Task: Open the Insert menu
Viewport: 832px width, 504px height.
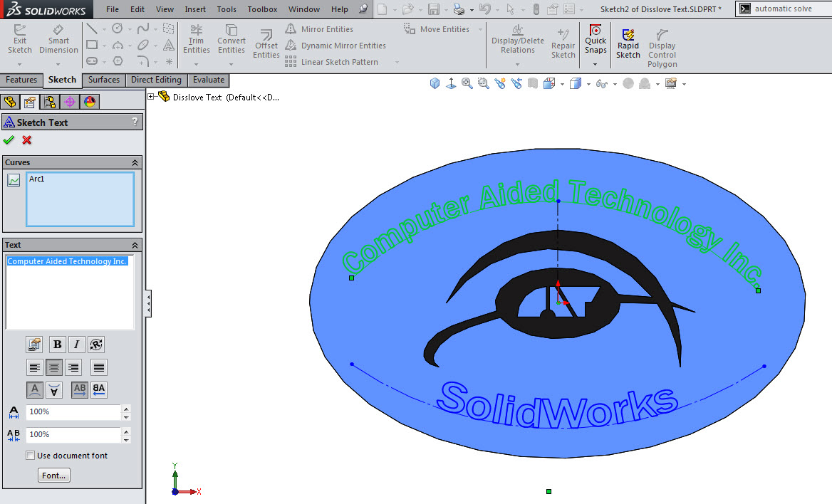Action: [x=195, y=9]
